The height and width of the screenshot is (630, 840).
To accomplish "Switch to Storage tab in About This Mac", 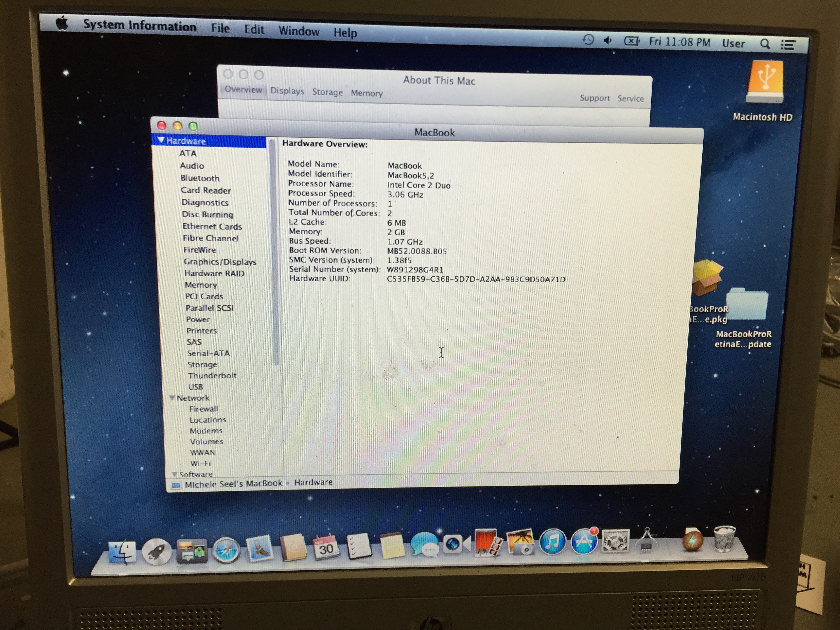I will tap(327, 92).
